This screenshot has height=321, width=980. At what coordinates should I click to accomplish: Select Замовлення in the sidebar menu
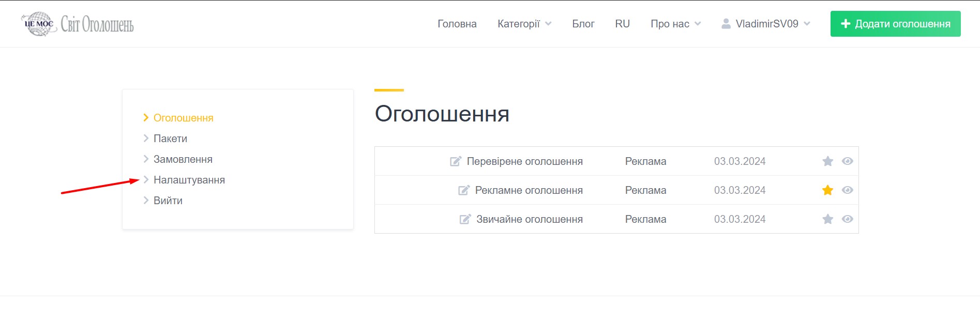pos(183,159)
